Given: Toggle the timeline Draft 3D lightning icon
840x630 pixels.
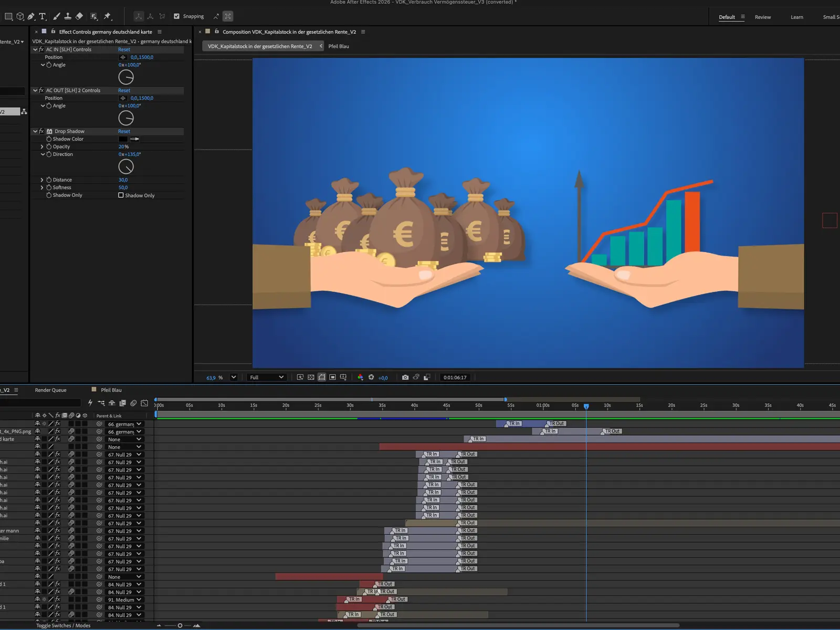Looking at the screenshot, I should point(90,403).
